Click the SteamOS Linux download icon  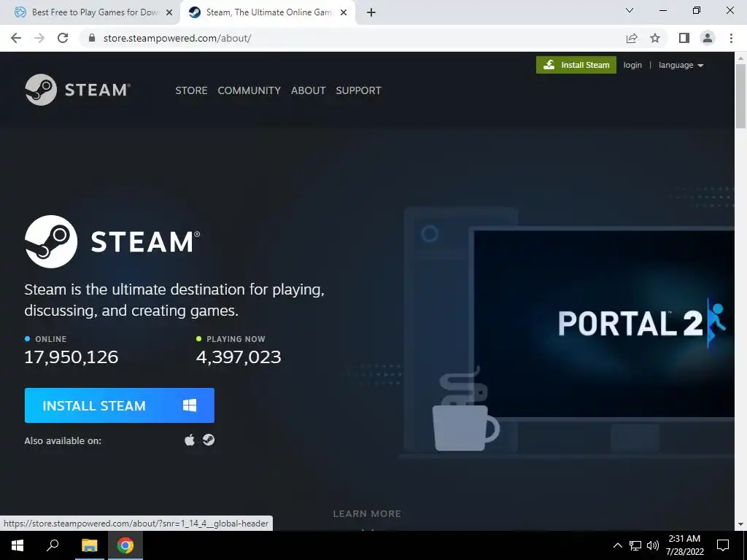(x=209, y=440)
